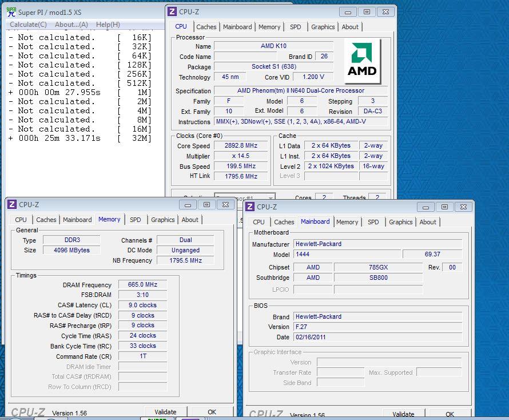Close the top CPU-Z processor window
Viewport: 509px width, 420px height.
click(x=385, y=12)
